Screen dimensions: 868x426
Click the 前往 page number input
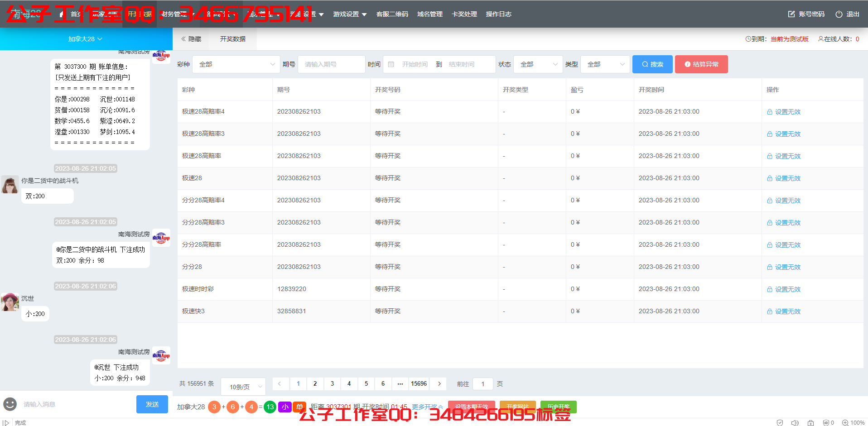pos(483,384)
